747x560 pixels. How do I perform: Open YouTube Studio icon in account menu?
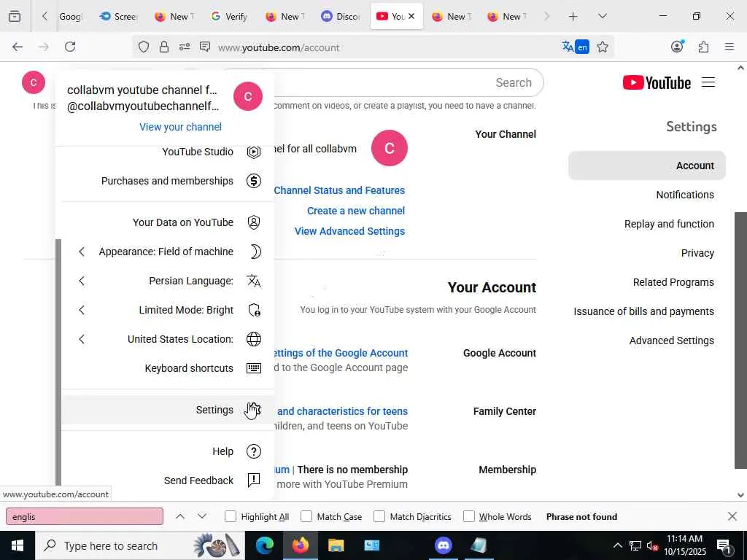click(x=253, y=152)
